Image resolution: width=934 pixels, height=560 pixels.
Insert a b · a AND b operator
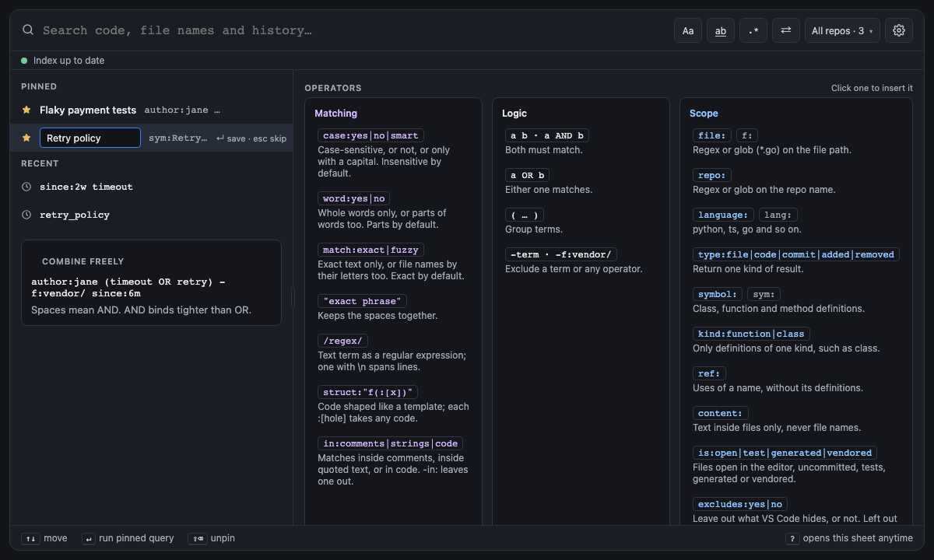[x=547, y=135]
